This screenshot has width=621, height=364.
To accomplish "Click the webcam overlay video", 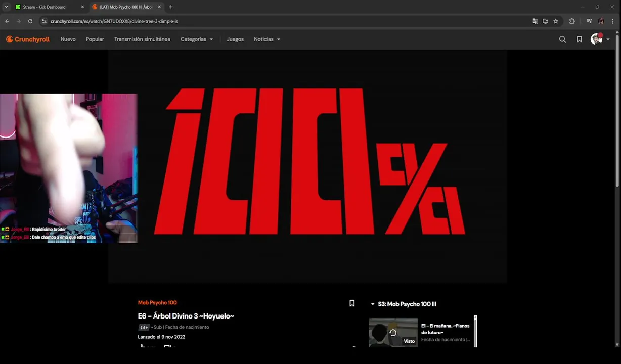I will coord(69,168).
